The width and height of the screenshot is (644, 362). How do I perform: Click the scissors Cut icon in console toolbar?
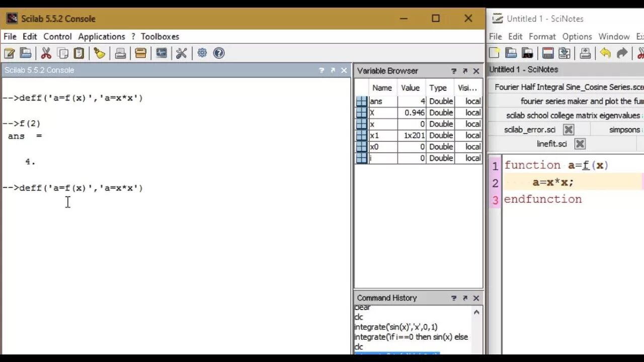46,53
